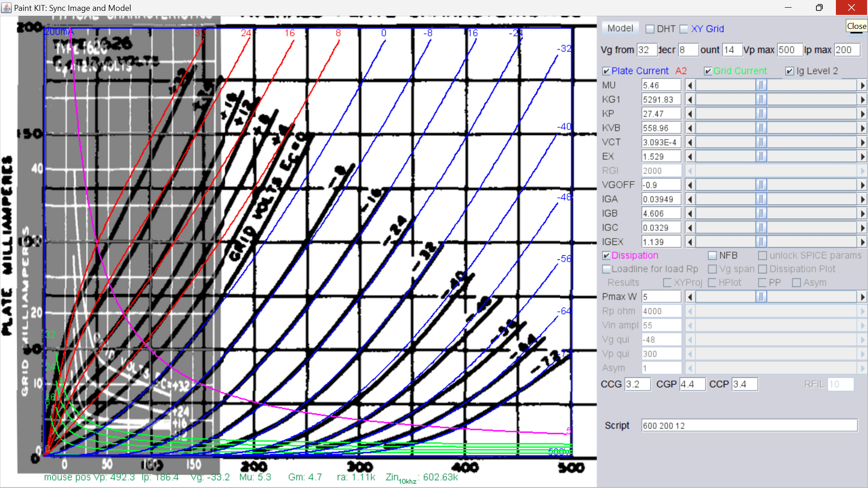This screenshot has width=868, height=488.
Task: Decrease IGB with left arrow
Action: [x=690, y=214]
